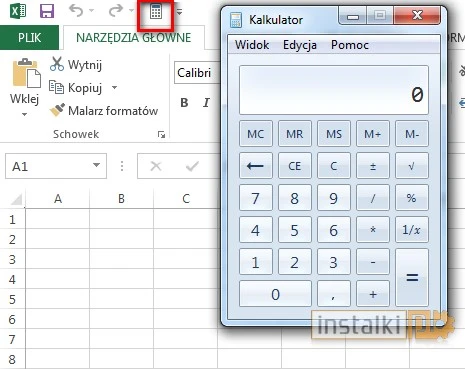Click calculator digit 9
465x369 pixels.
coord(334,198)
